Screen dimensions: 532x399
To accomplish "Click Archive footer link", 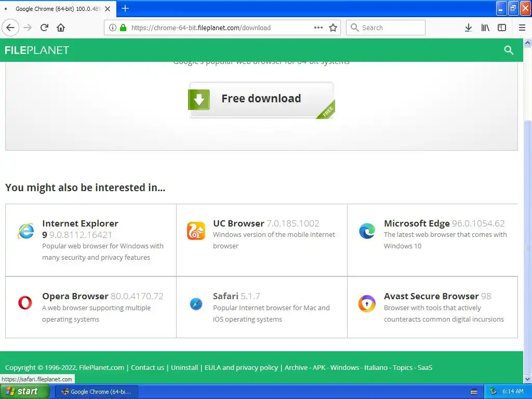I will (296, 367).
